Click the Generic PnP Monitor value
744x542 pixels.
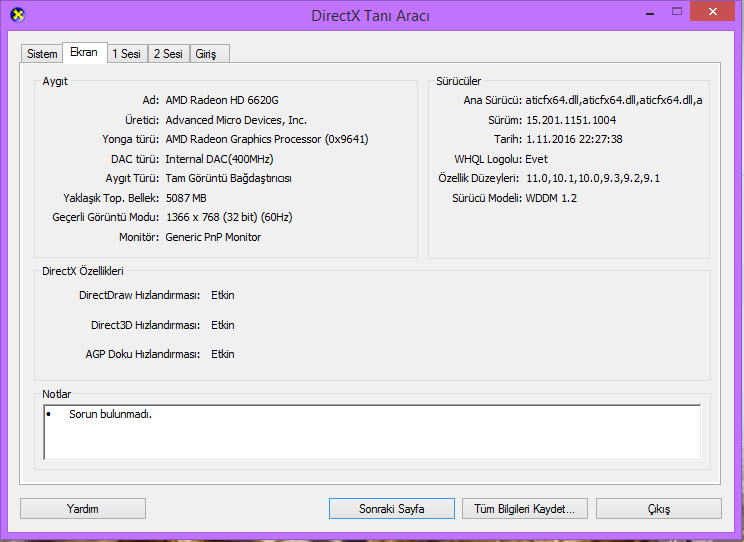coord(213,237)
